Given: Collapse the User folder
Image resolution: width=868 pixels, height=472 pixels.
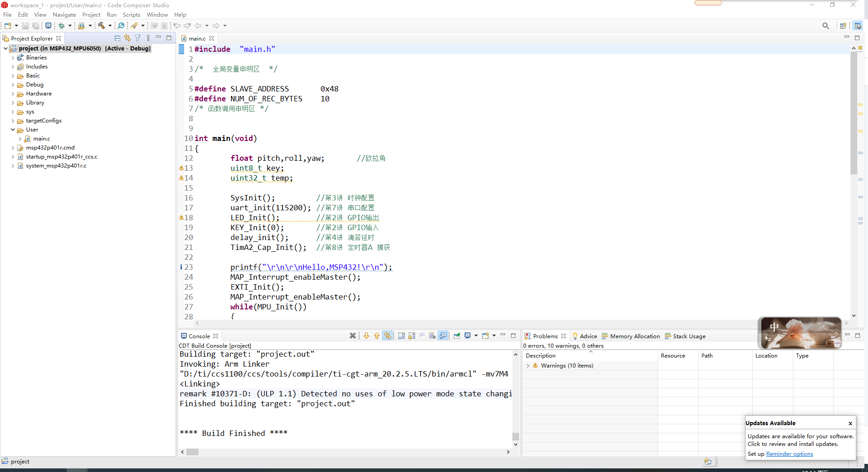Looking at the screenshot, I should pyautogui.click(x=13, y=130).
